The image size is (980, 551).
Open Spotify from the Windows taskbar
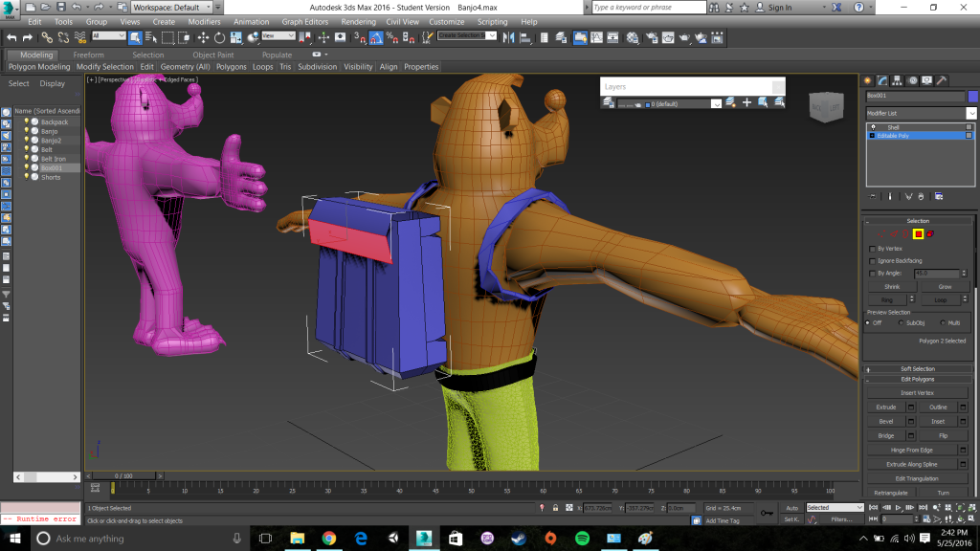(x=582, y=539)
